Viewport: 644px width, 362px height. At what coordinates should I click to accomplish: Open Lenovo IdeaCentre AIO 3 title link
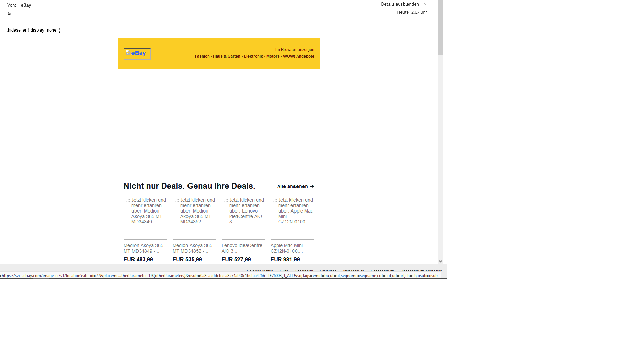tap(242, 248)
